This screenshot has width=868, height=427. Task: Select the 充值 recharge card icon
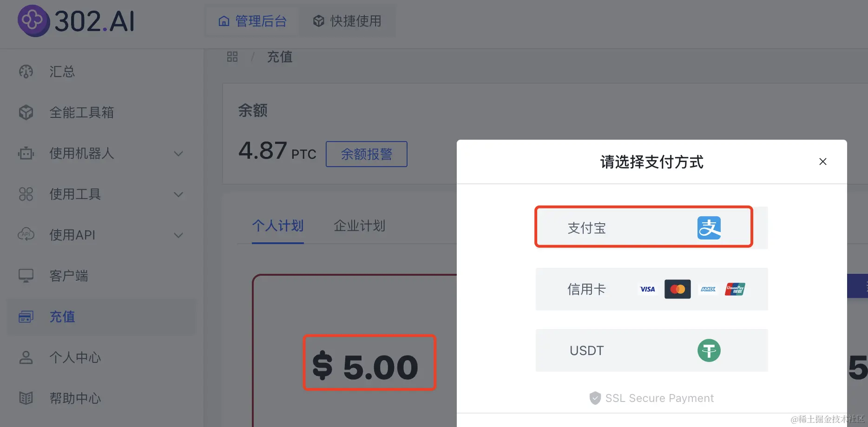(26, 316)
